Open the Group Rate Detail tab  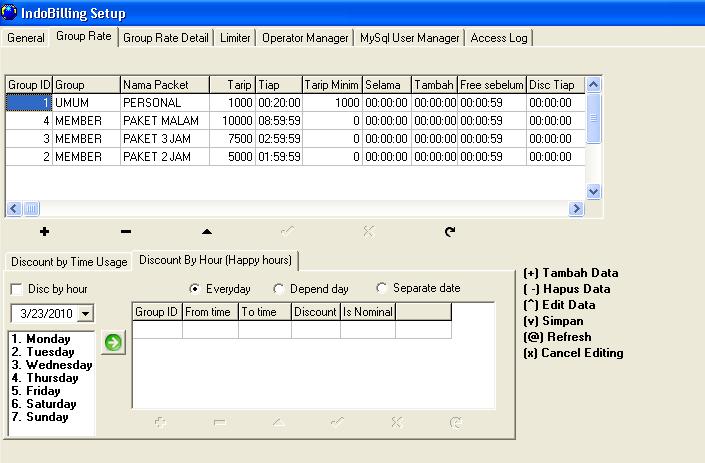click(x=165, y=38)
